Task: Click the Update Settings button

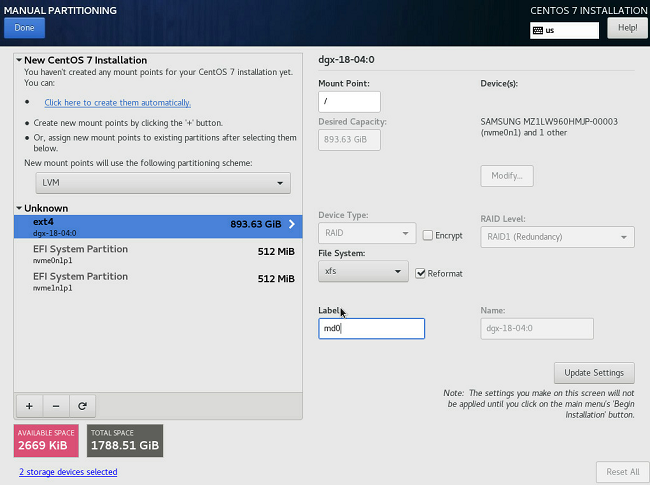Action: point(593,373)
